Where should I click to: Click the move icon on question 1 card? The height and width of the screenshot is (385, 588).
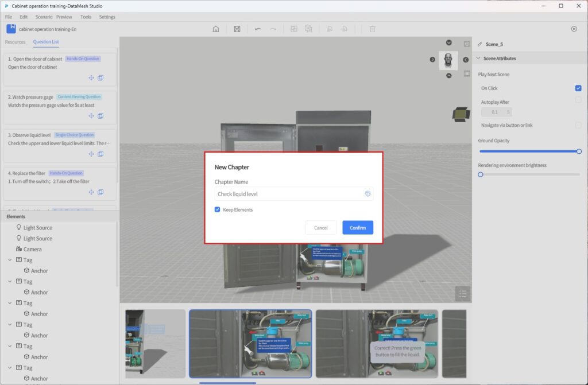tap(91, 78)
